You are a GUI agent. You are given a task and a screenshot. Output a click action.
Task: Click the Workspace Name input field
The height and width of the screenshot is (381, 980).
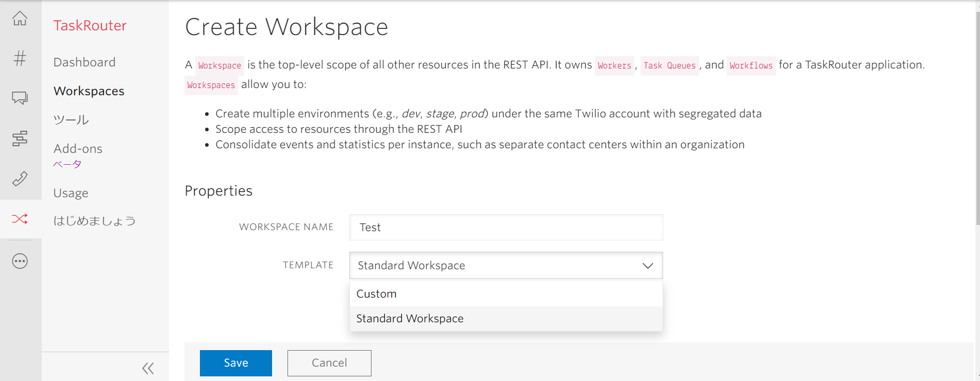(506, 227)
